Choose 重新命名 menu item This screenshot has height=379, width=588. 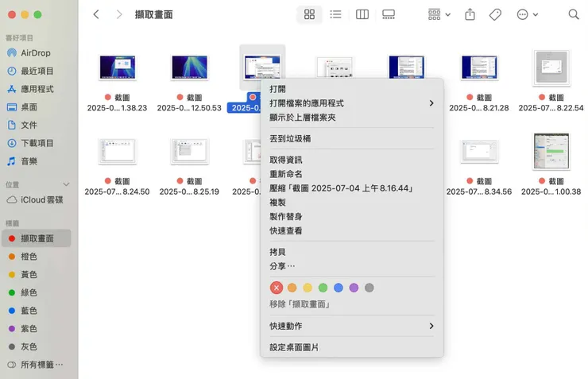coord(352,174)
